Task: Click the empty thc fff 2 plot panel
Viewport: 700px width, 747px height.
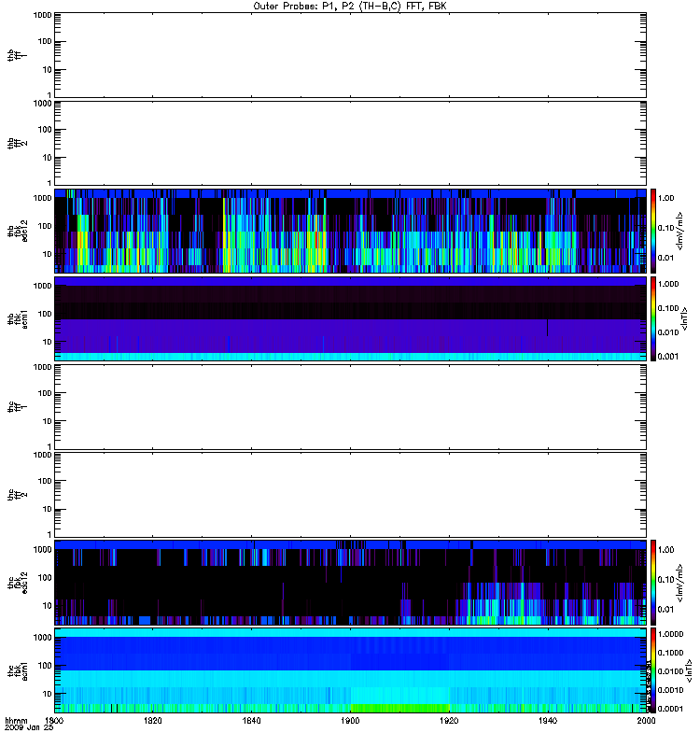Action: click(350, 495)
